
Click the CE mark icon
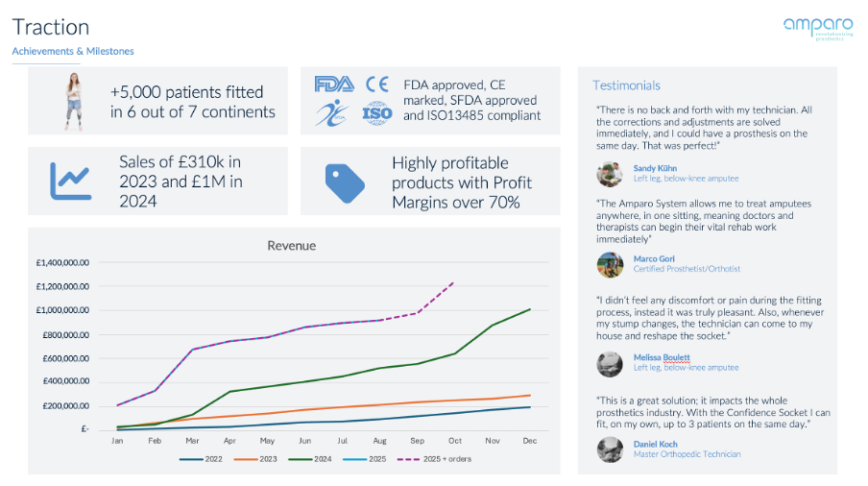(377, 85)
